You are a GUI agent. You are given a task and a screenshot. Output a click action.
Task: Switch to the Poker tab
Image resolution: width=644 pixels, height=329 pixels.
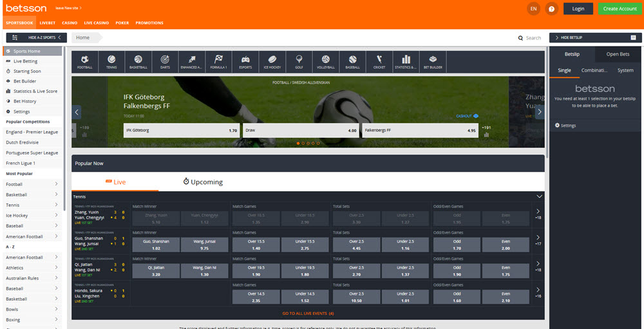click(x=122, y=23)
